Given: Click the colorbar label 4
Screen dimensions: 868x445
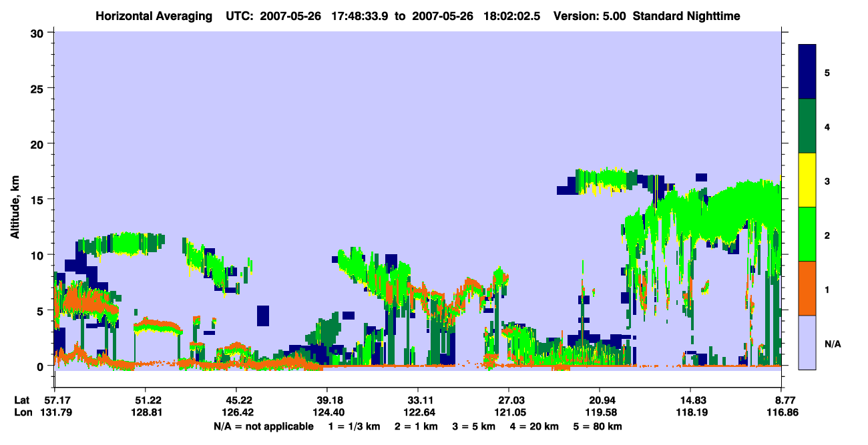Looking at the screenshot, I should click(x=827, y=127).
